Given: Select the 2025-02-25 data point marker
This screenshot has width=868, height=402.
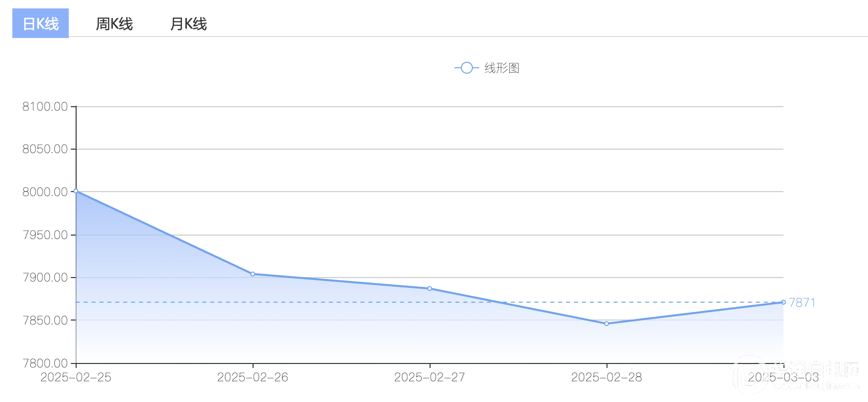Looking at the screenshot, I should tap(76, 191).
